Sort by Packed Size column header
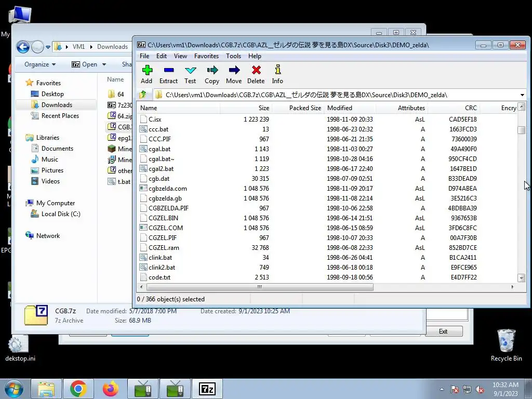This screenshot has height=399, width=532. (x=298, y=108)
